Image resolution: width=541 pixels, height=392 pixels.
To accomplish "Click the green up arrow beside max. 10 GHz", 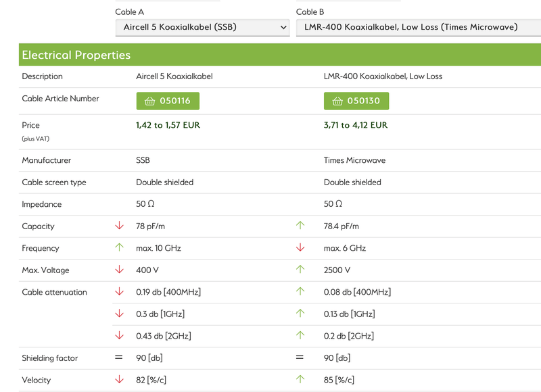I will [120, 248].
